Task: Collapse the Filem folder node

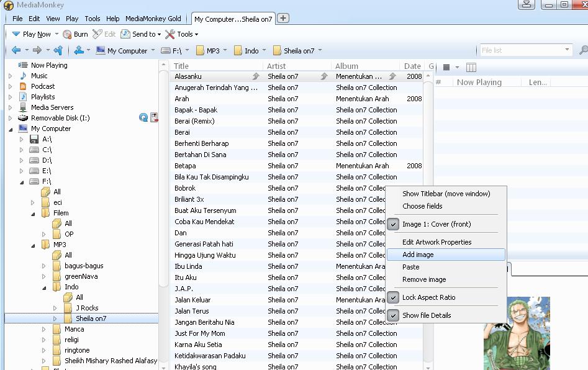Action: pyautogui.click(x=33, y=214)
